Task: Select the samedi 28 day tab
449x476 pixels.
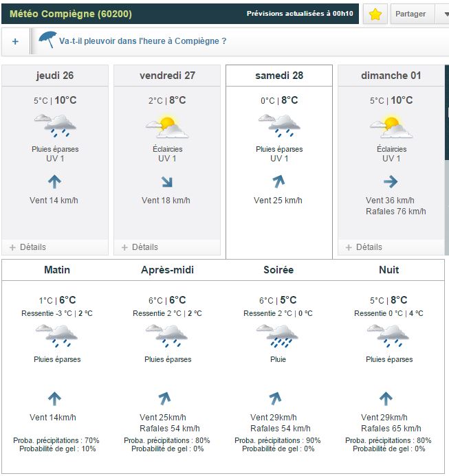Action: (278, 76)
